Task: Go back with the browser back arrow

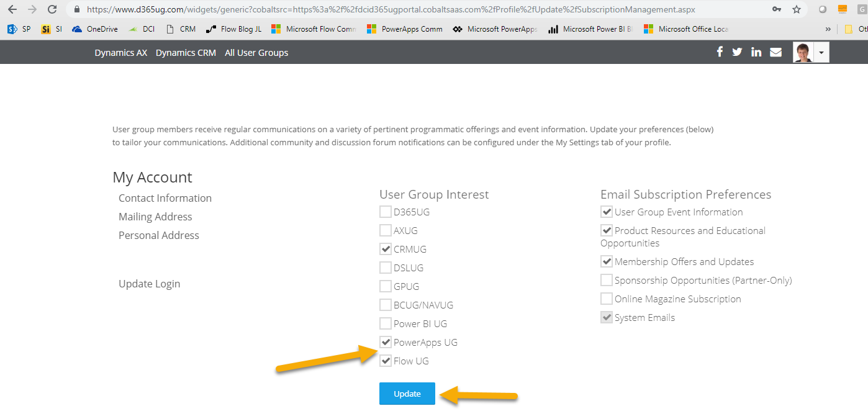Action: pyautogui.click(x=12, y=9)
